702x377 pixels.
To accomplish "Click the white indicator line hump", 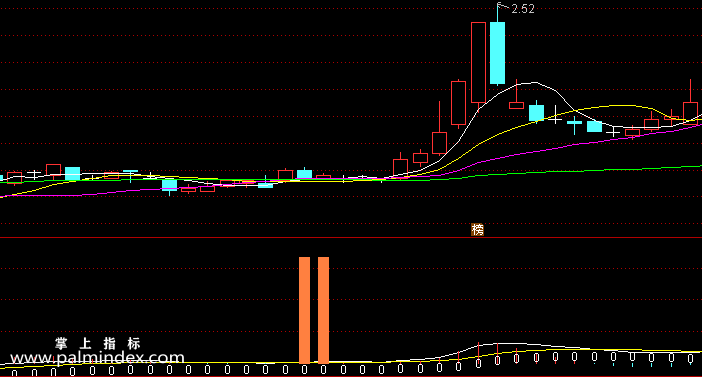I will (x=497, y=344).
